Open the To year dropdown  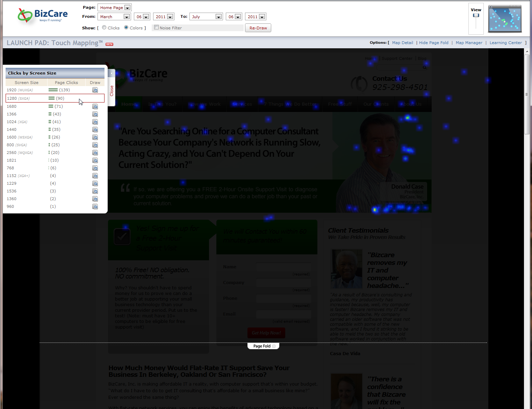coord(256,16)
